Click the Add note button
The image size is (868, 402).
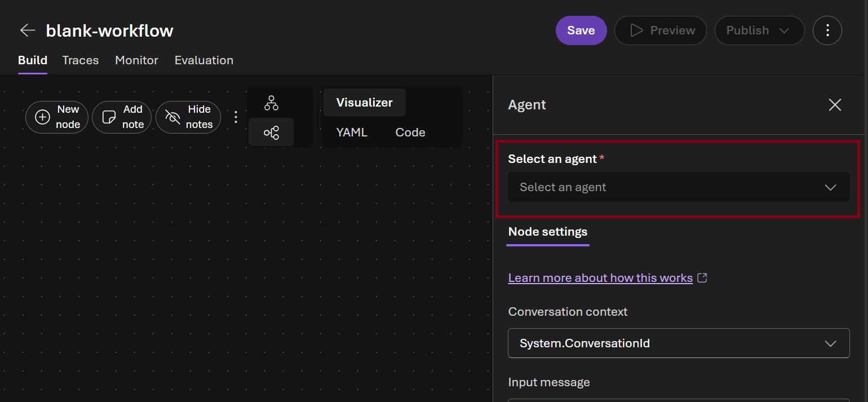point(122,117)
